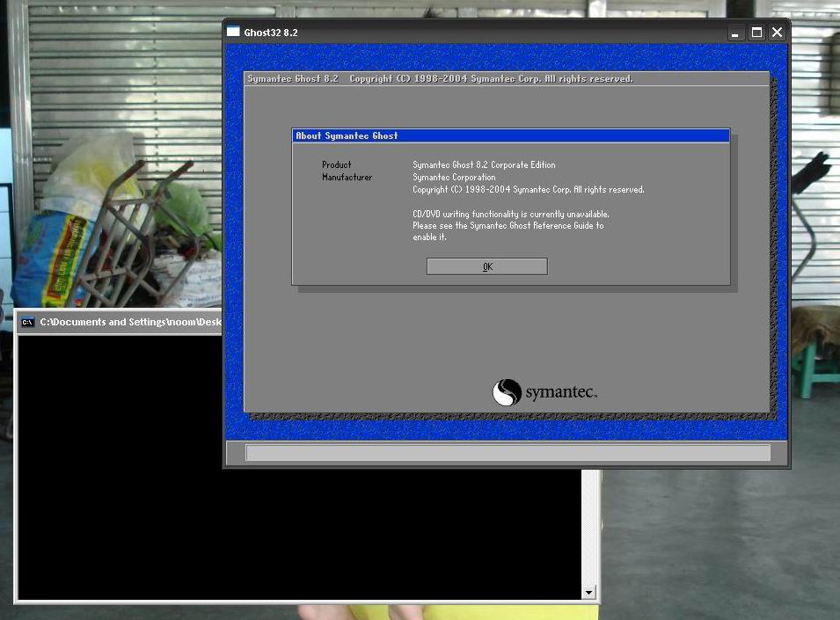Click the About Symantec Ghost dialog title
The height and width of the screenshot is (620, 840).
coord(347,135)
